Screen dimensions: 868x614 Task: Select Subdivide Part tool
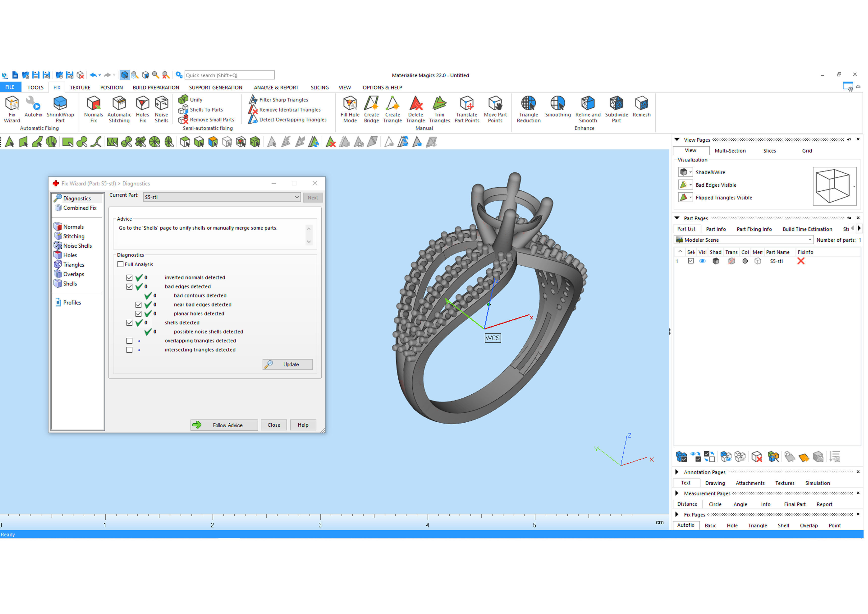(617, 109)
